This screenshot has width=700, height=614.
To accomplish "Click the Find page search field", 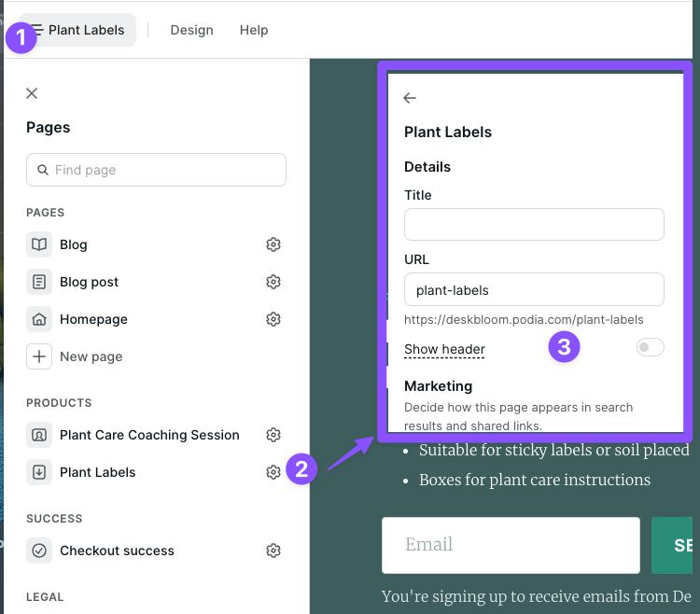I will click(x=156, y=170).
